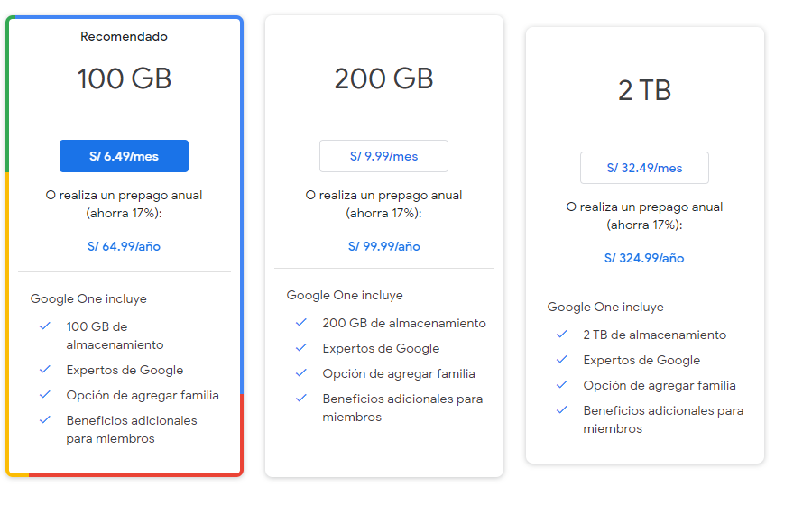Click checkmark beside 200 GB de almacenamiento
This screenshot has height=505, width=812.
301,322
